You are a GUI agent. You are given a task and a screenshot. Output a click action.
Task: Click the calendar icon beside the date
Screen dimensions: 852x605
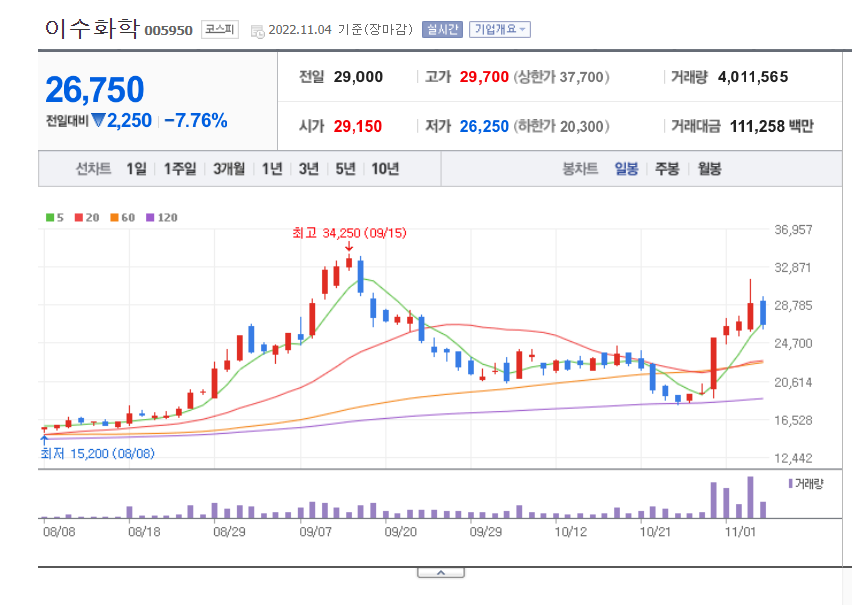[x=258, y=31]
